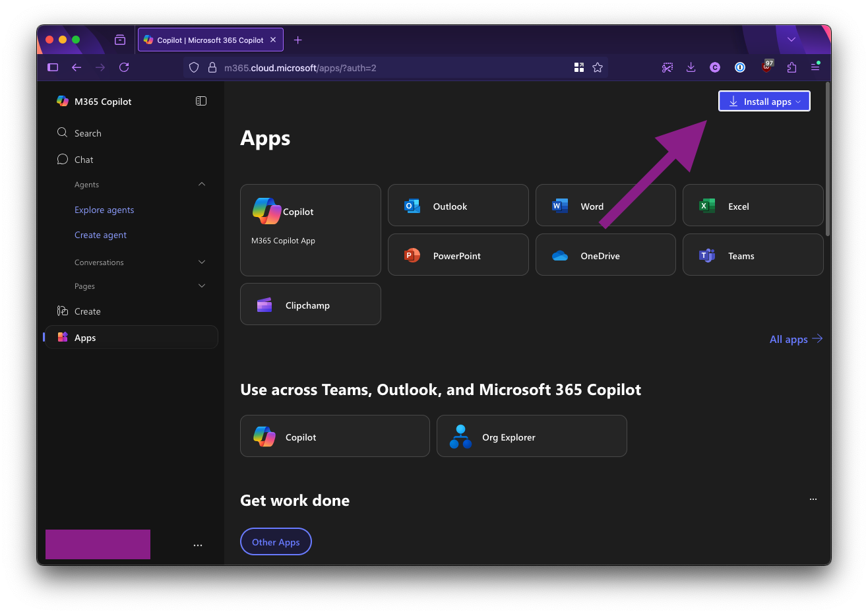Click the QR code icon in the address bar

coord(579,67)
